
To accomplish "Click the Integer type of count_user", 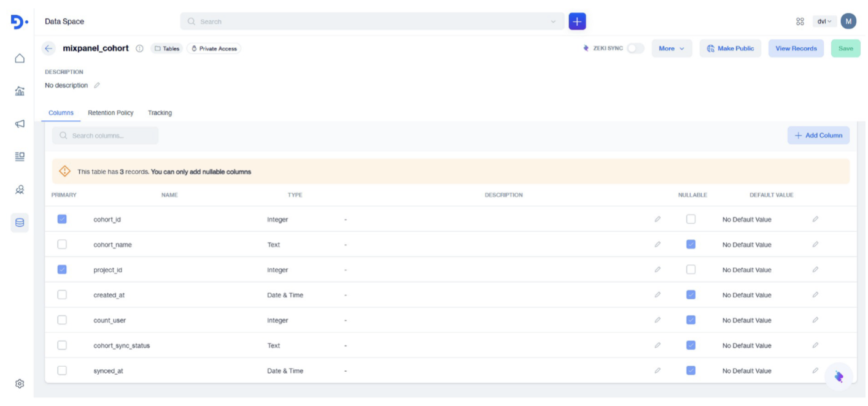I will (x=277, y=320).
